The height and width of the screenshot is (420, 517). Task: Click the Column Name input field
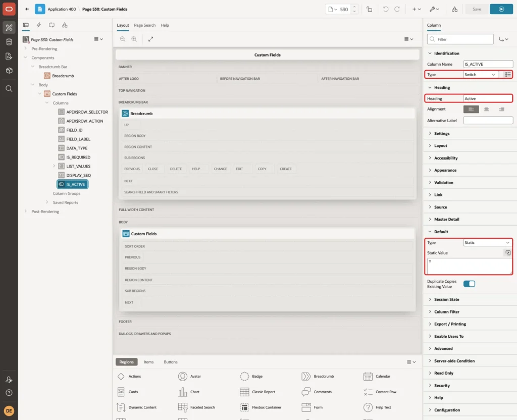(488, 64)
